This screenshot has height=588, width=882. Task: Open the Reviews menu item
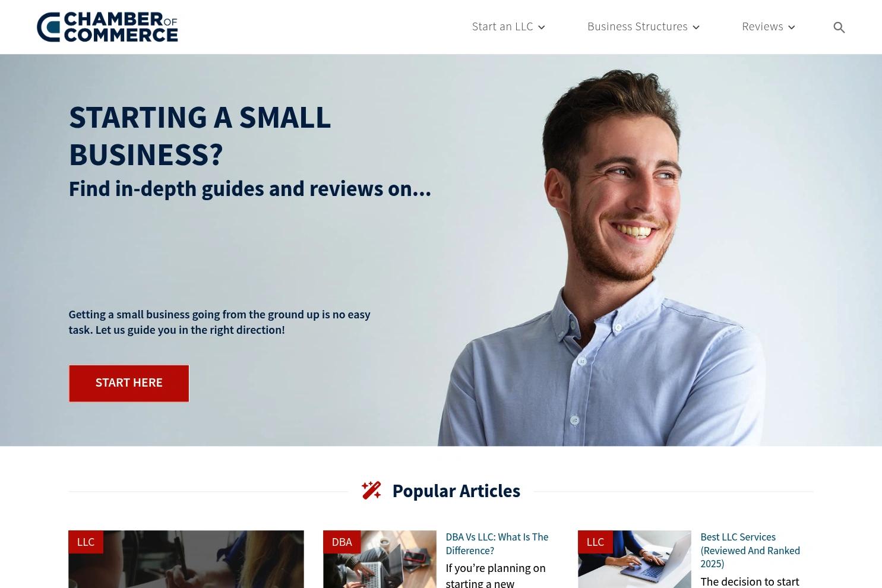coord(762,27)
